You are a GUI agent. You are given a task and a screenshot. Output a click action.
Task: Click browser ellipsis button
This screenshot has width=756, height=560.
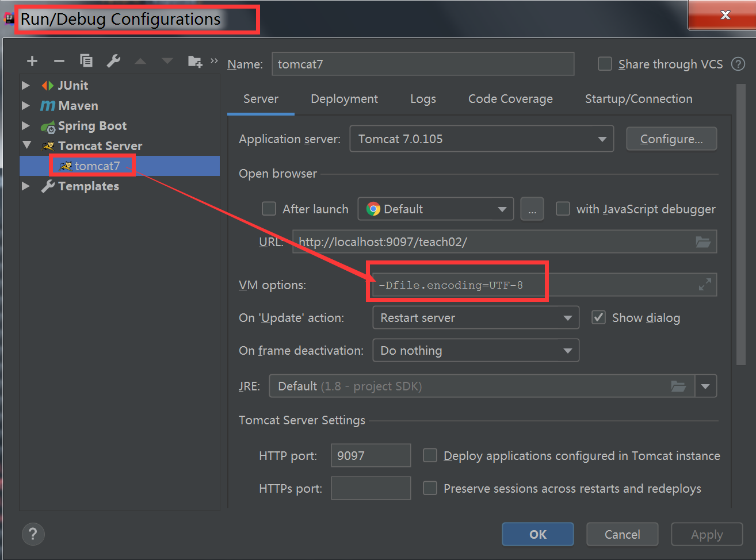tap(532, 209)
